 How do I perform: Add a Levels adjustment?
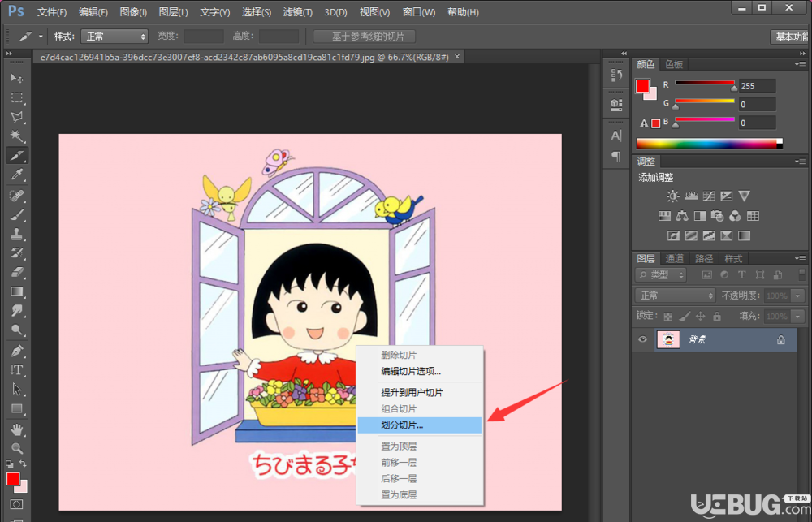pyautogui.click(x=691, y=196)
